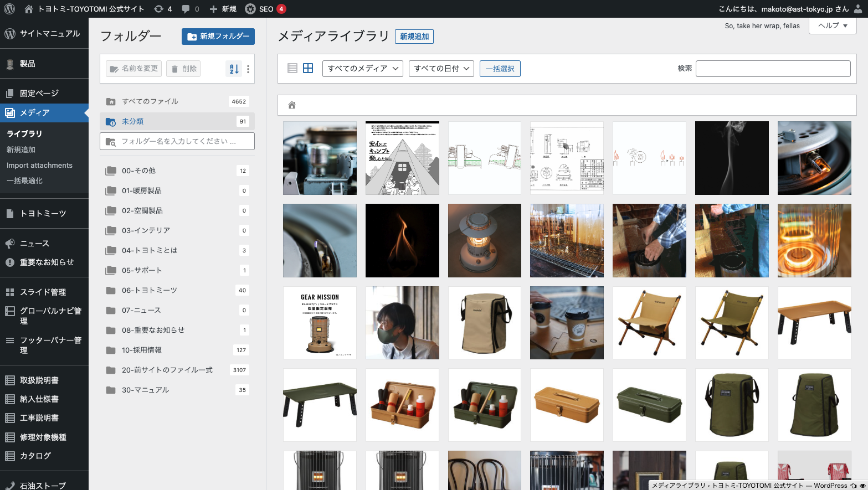Switch to list view icon

pyautogui.click(x=292, y=68)
